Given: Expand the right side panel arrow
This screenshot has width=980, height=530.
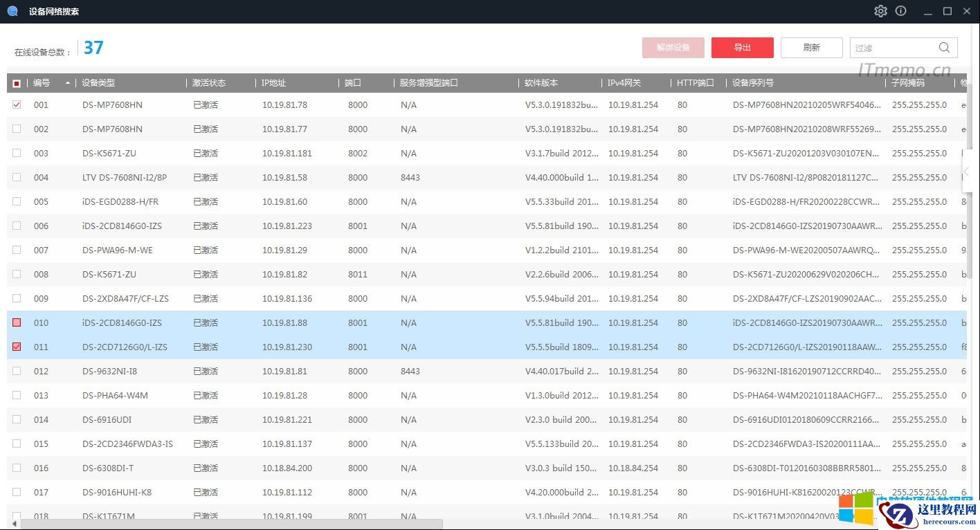Looking at the screenshot, I should click(x=967, y=171).
